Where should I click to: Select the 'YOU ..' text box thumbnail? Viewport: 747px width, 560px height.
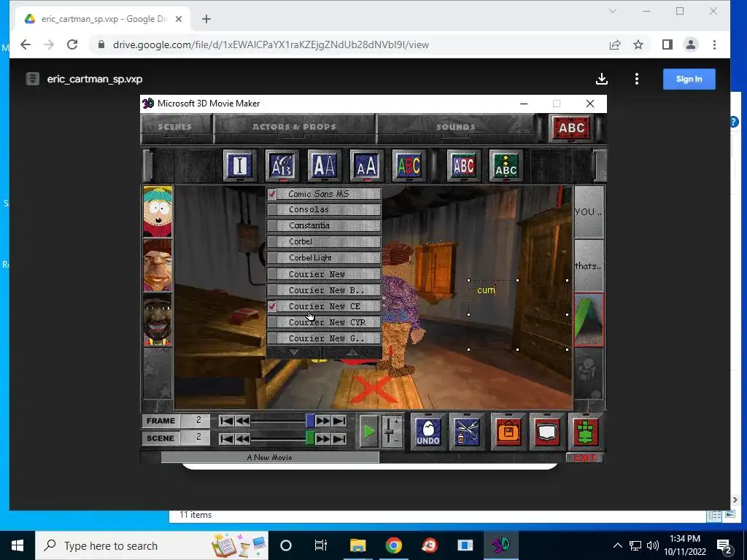point(589,211)
